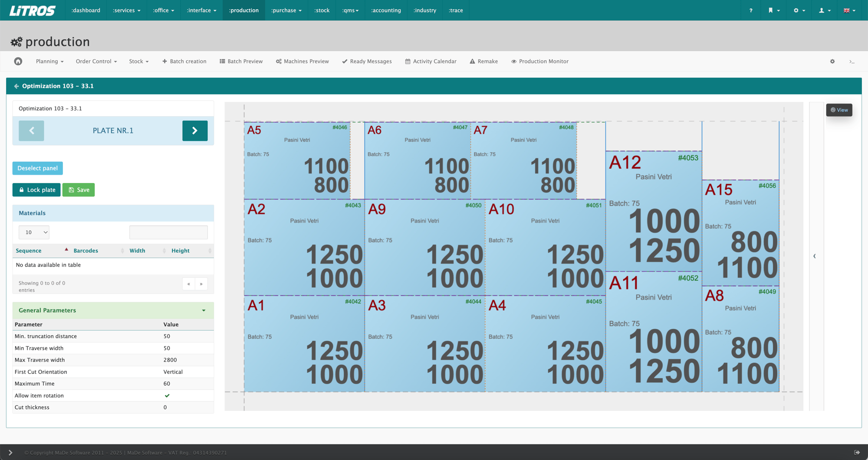Open the View options button

(x=839, y=110)
